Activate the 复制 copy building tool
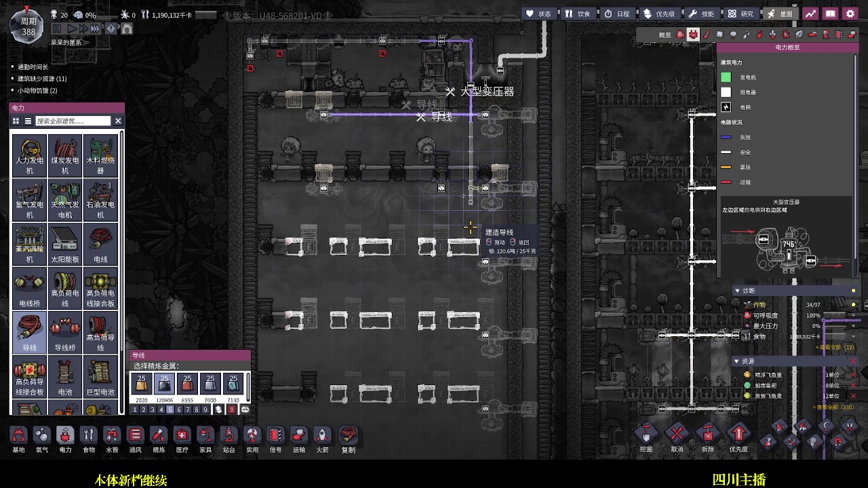868x488 pixels. click(x=348, y=439)
